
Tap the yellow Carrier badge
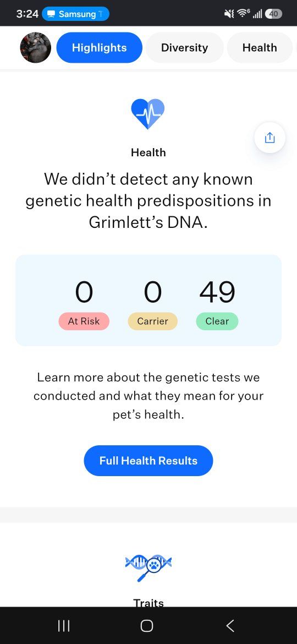click(x=152, y=321)
